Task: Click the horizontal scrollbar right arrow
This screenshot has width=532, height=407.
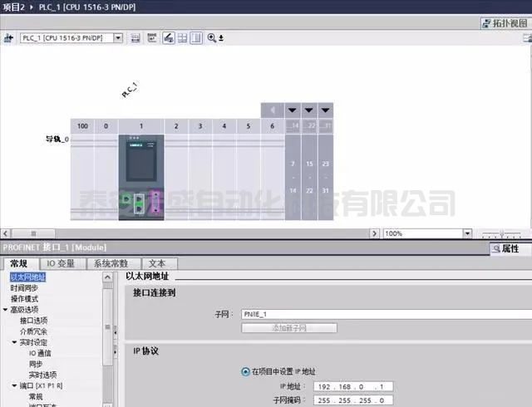Action: point(374,233)
